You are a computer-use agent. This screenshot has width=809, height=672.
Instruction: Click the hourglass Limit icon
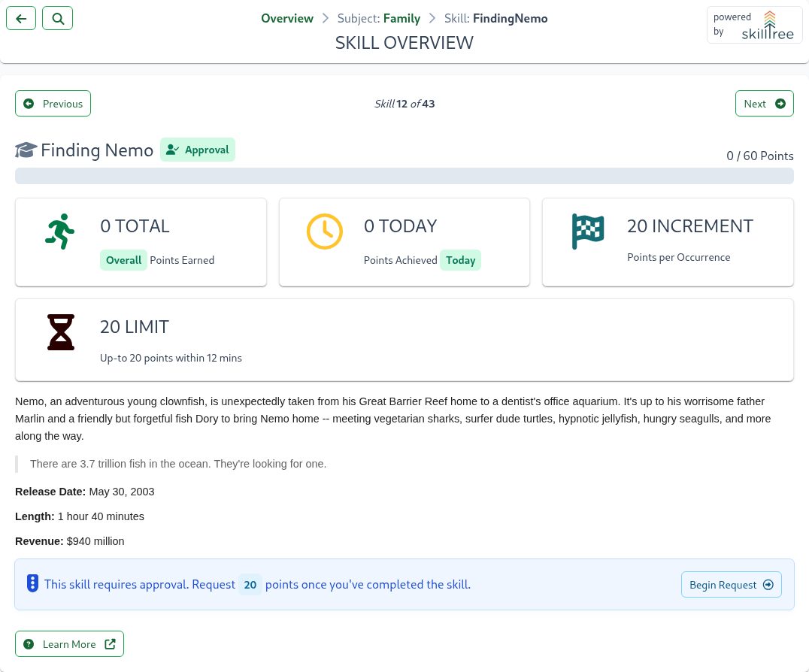61,332
